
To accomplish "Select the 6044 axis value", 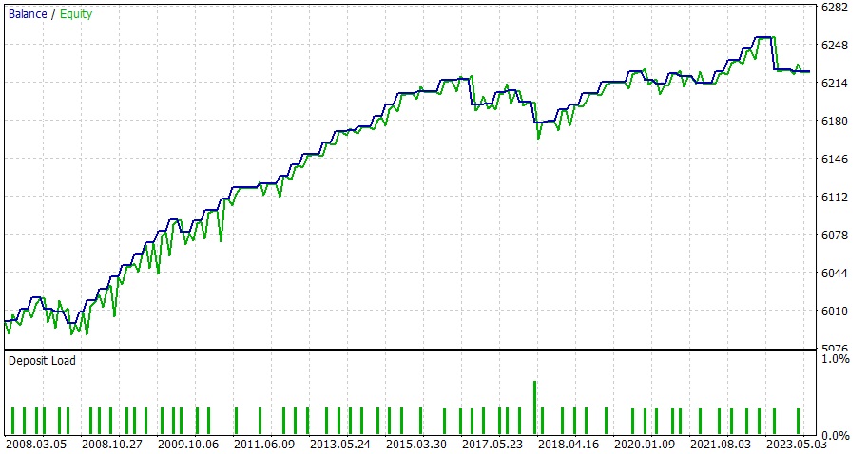I will [834, 274].
